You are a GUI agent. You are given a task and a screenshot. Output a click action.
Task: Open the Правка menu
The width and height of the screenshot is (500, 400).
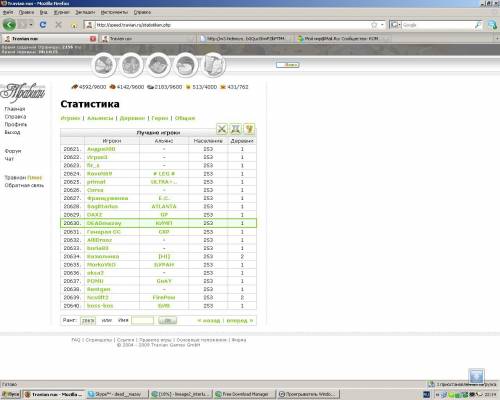(26, 12)
